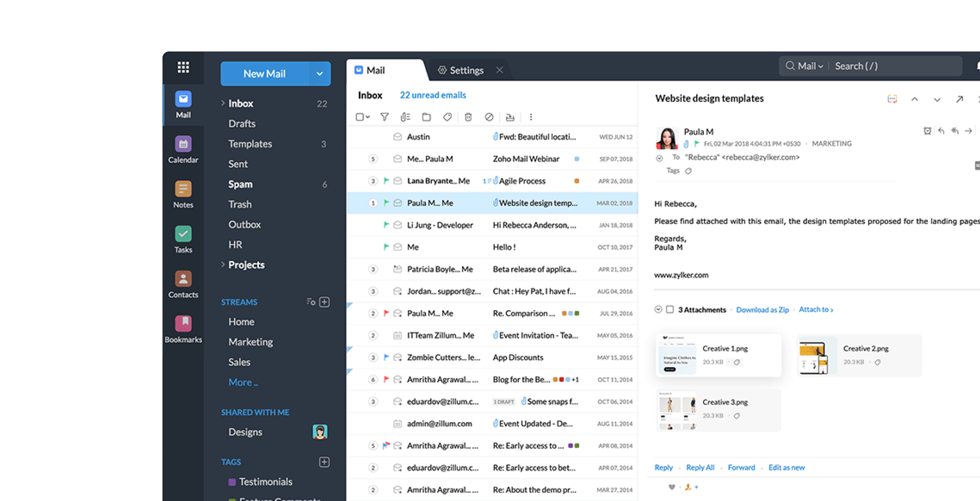The width and height of the screenshot is (980, 501).
Task: Toggle the select-all emails checkbox
Action: pos(359,117)
